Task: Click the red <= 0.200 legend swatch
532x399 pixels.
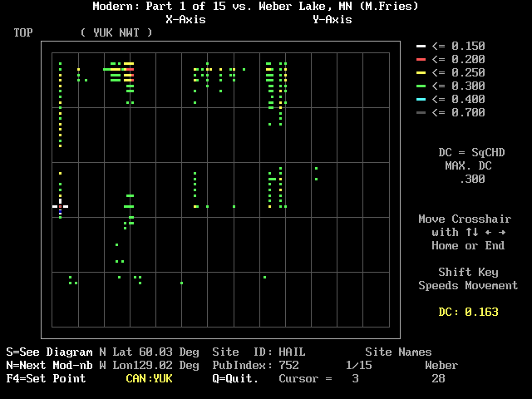Action: (421, 59)
